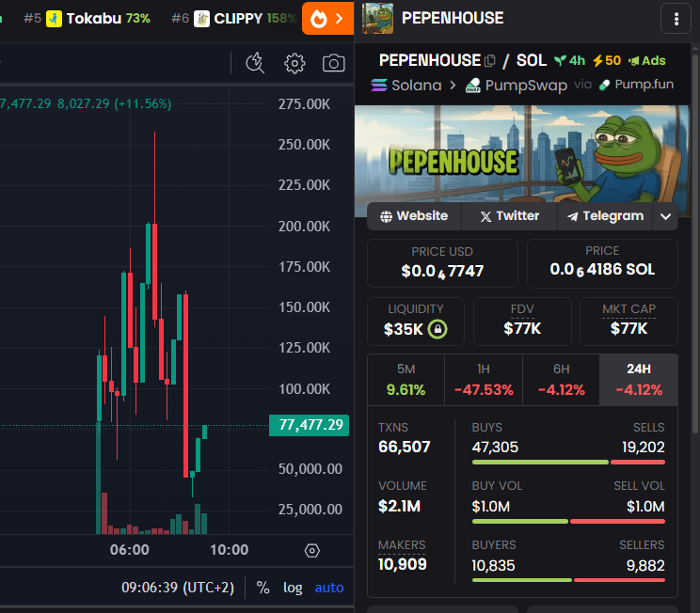Click the liquidity lock icon
The width and height of the screenshot is (700, 613).
click(437, 329)
